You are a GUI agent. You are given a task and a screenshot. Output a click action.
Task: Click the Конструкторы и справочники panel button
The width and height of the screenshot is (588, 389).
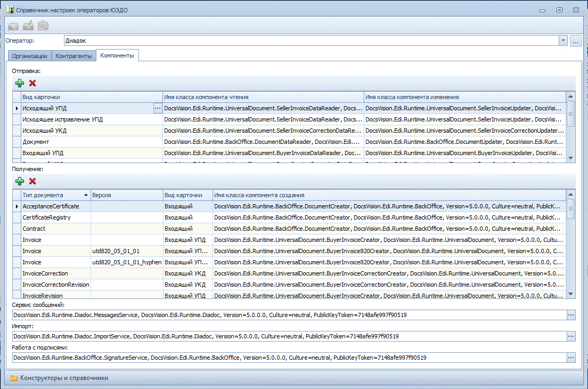tap(59, 378)
